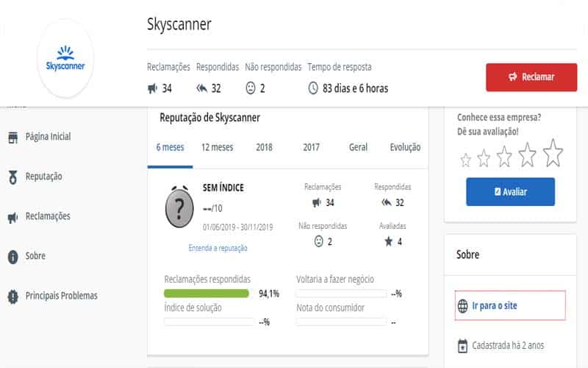This screenshot has height=368, width=588.
Task: Click the megaphone icon next to 34 in header
Action: [x=152, y=88]
